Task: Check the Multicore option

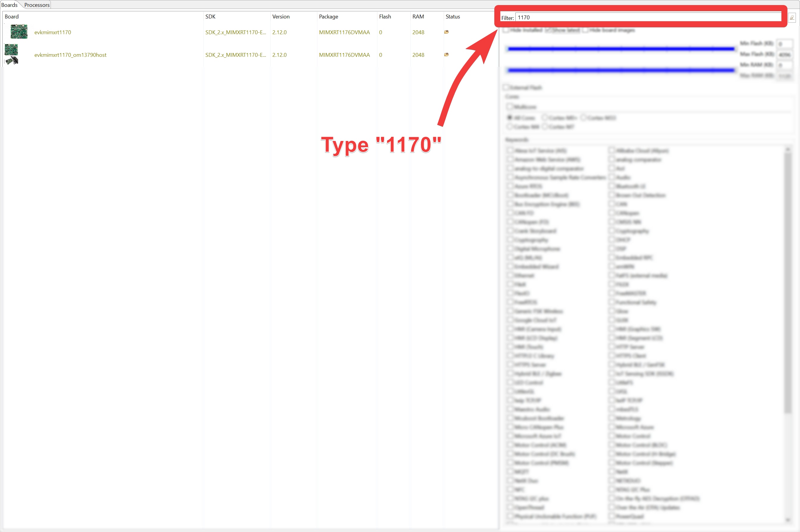Action: tap(509, 107)
